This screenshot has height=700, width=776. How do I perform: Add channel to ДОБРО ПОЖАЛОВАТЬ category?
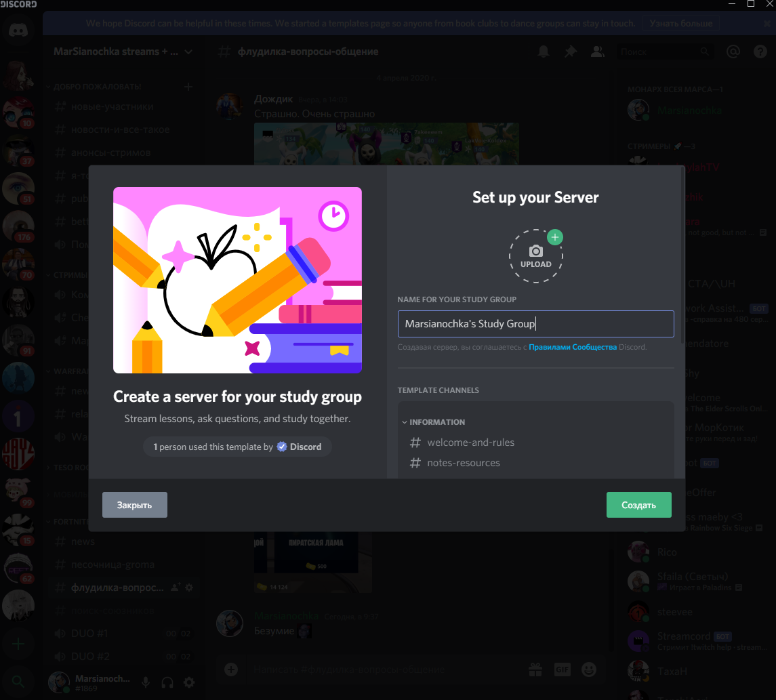pos(188,87)
